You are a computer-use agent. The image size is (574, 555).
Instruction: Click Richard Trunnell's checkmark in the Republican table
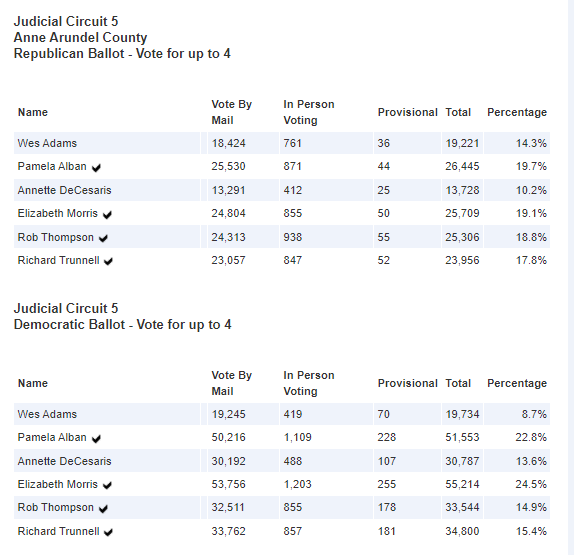point(108,261)
